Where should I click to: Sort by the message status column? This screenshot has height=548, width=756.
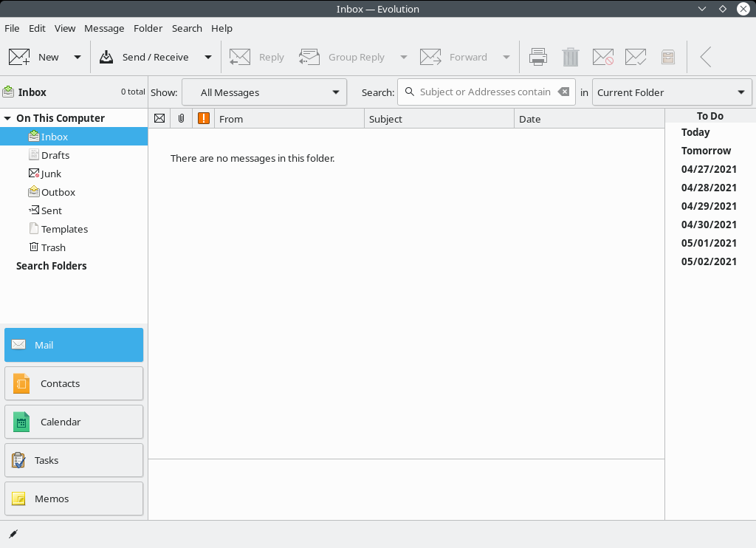[159, 118]
